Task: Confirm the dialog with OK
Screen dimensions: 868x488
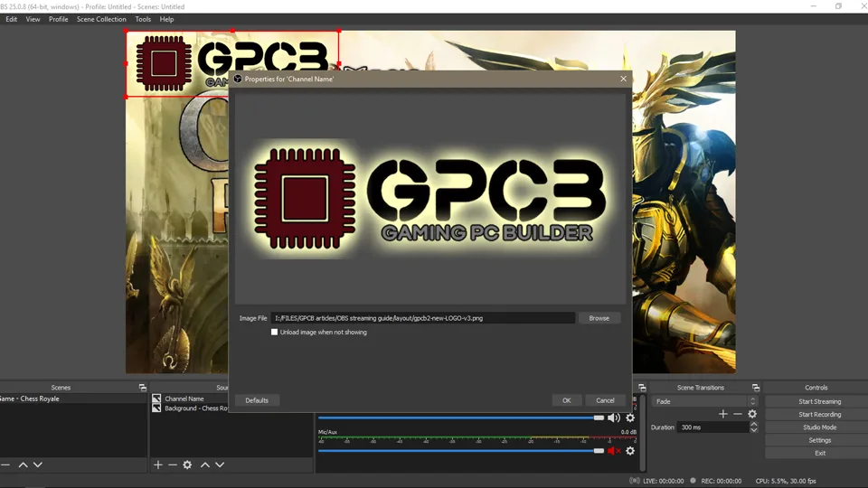Action: point(566,400)
